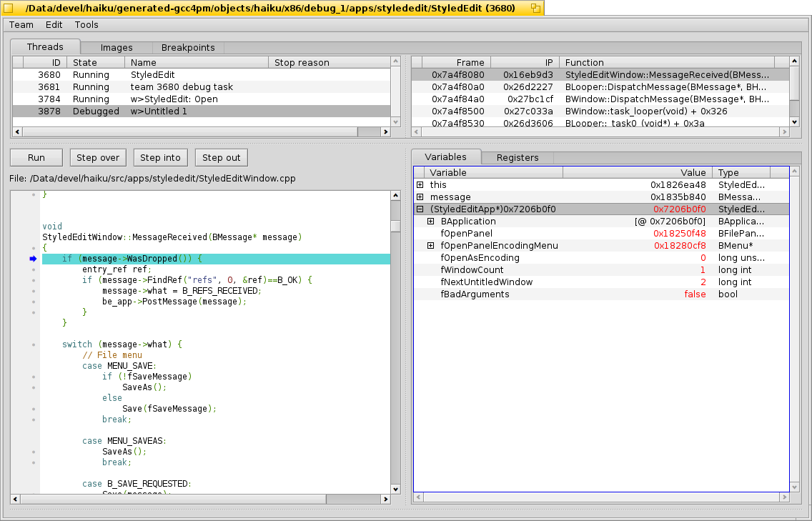The image size is (812, 521).
Task: Click the threads list scroll down arrow
Action: coord(396,122)
